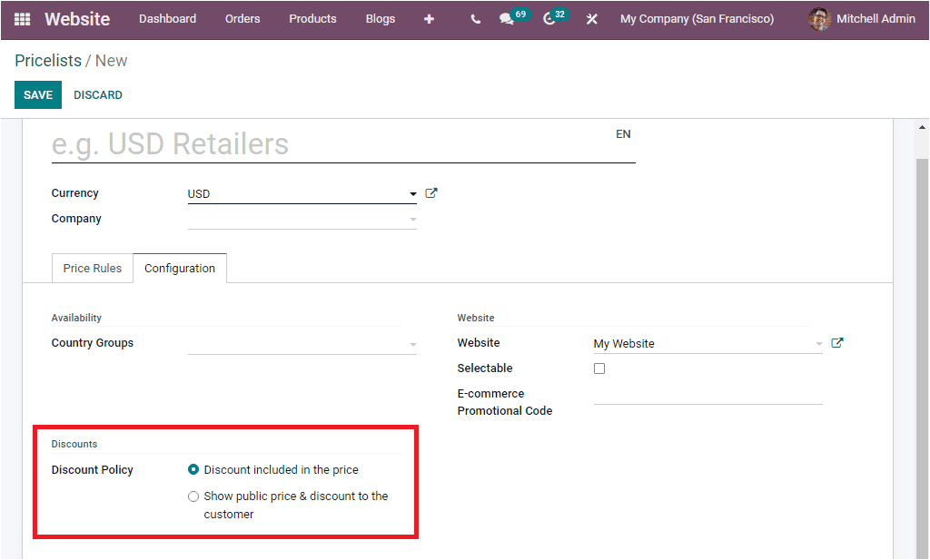Image resolution: width=930 pixels, height=560 pixels.
Task: Select Show public price & discount option
Action: (193, 496)
